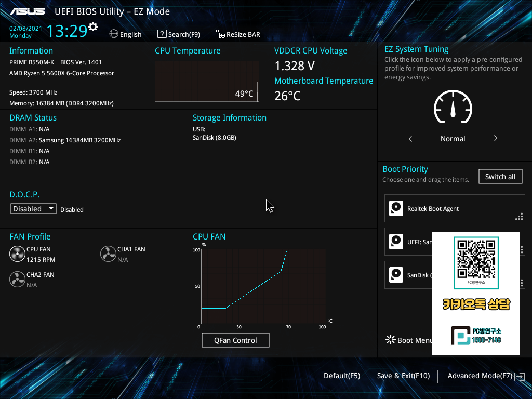Click the Advanced Mode exit arrow icon
532x399 pixels.
tap(520, 376)
